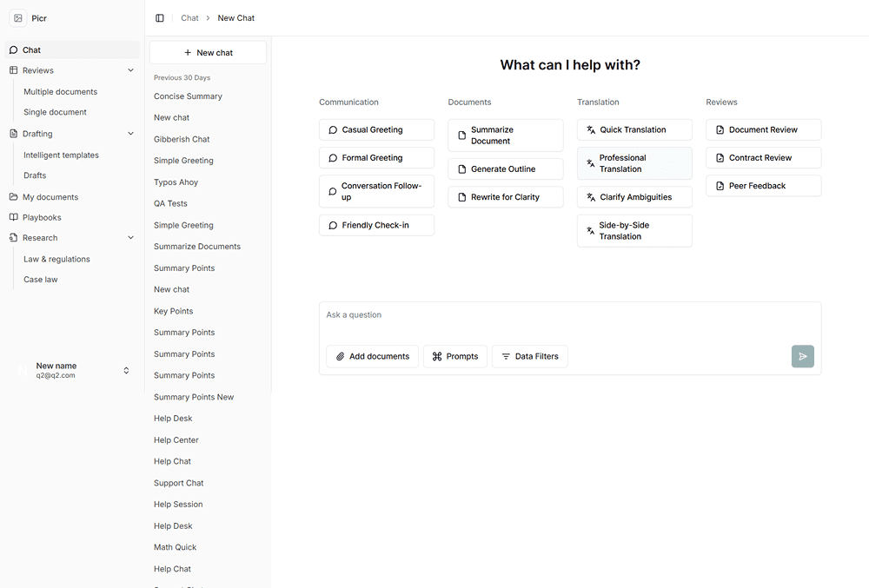The width and height of the screenshot is (869, 588).
Task: Open Data Filters options
Action: 530,356
